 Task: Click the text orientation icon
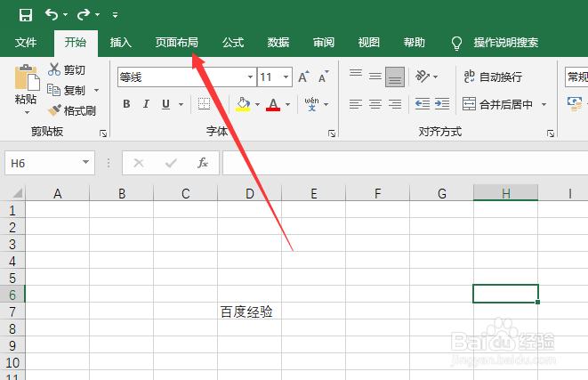pyautogui.click(x=423, y=77)
